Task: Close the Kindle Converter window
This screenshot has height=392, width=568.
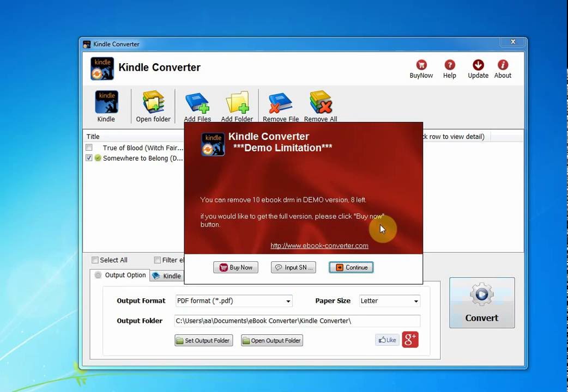Action: point(513,41)
